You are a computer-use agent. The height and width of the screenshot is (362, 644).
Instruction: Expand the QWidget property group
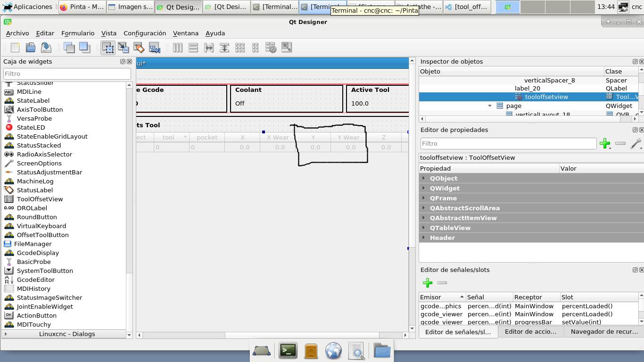coord(424,188)
